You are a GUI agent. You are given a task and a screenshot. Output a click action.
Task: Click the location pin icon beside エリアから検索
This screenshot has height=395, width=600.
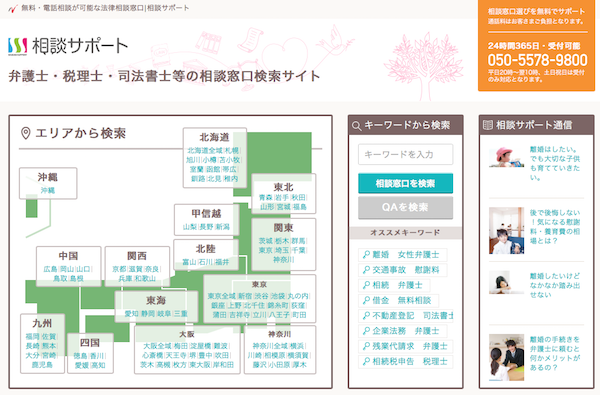click(26, 133)
